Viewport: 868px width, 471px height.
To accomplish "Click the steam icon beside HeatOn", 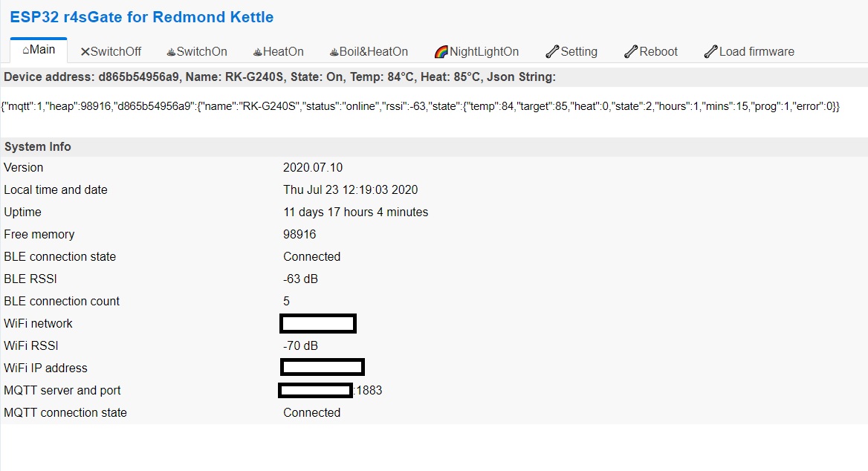I will 257,52.
